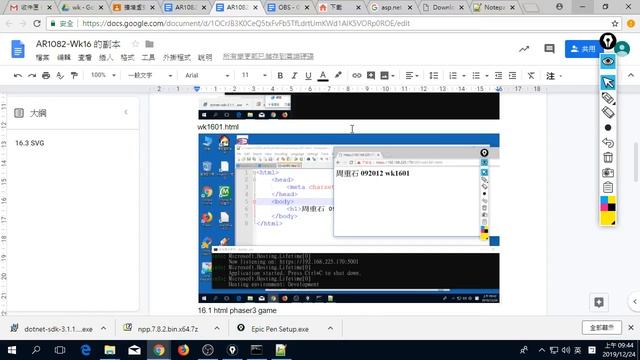Screen dimensions: 640x360
Task: Toggle underline formatting
Action: tap(308, 76)
